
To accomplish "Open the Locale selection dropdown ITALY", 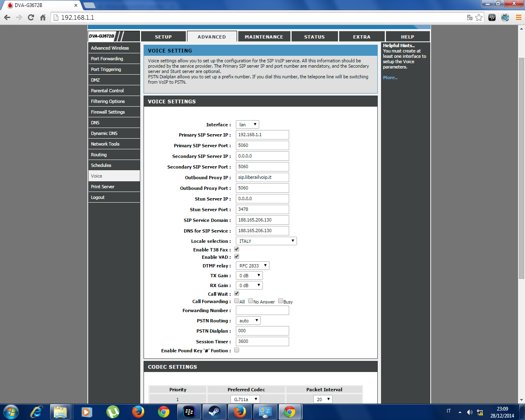I will [266, 241].
